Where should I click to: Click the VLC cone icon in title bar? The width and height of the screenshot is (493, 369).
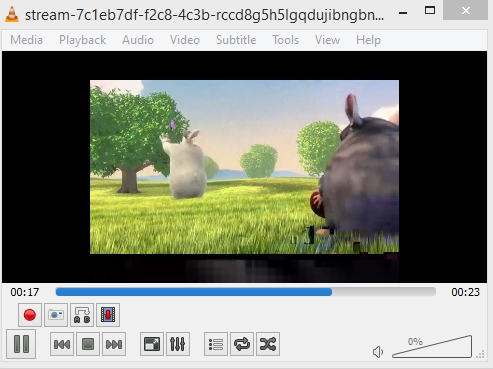[x=12, y=14]
